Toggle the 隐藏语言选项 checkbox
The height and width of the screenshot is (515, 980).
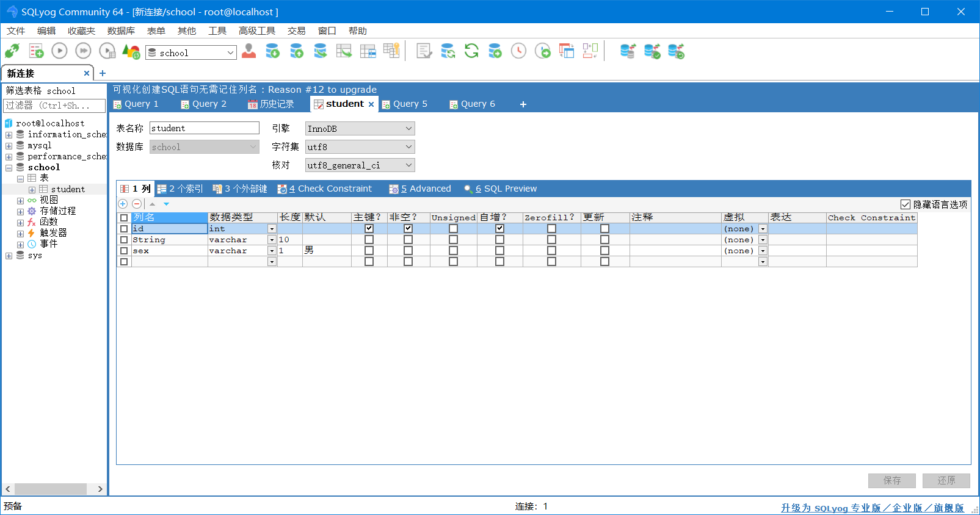point(906,204)
